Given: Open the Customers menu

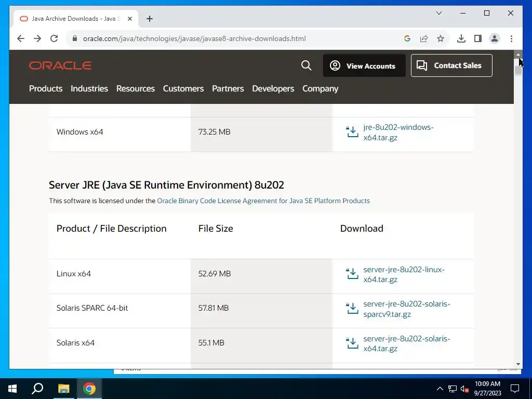Looking at the screenshot, I should [183, 88].
